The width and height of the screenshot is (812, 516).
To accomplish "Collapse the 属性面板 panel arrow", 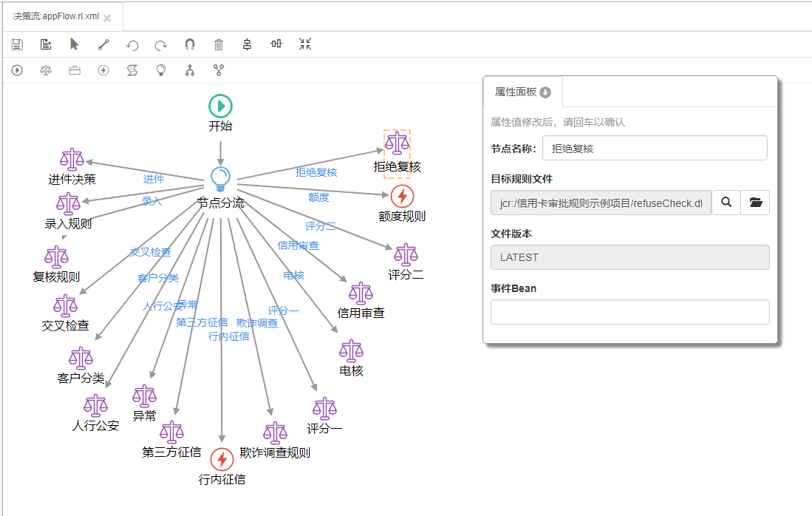I will click(x=545, y=92).
